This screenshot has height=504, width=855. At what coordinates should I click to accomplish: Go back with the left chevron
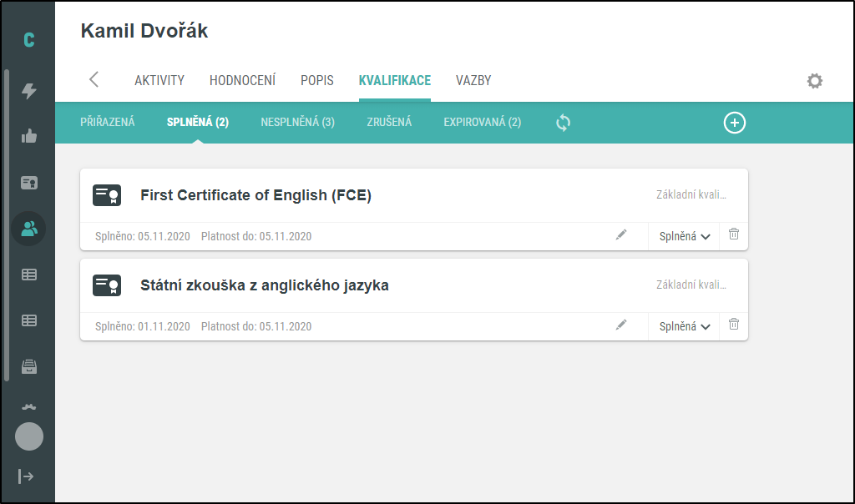(x=94, y=79)
